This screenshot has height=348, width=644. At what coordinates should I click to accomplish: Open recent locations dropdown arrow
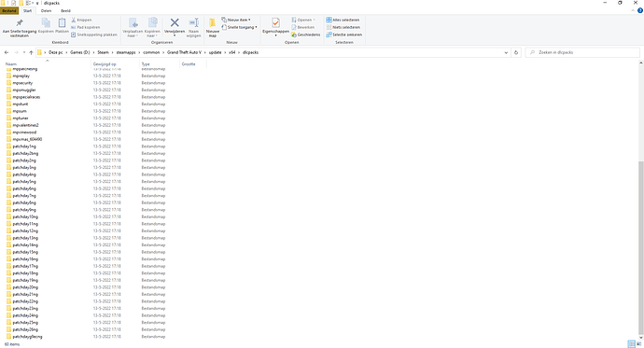[x=24, y=52]
